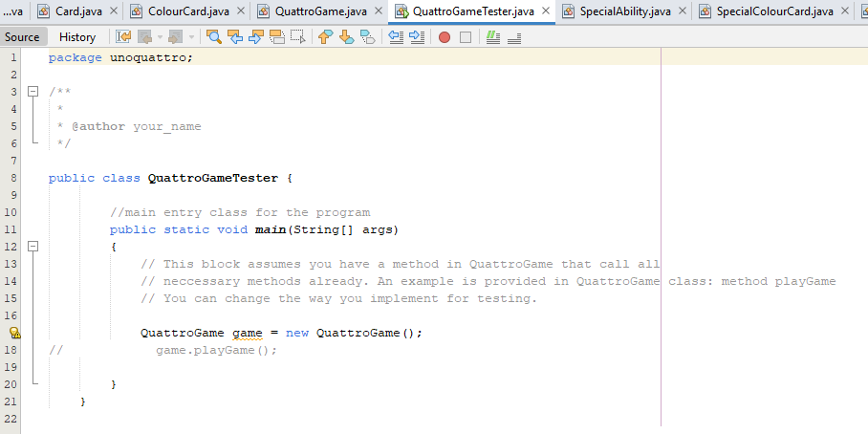Click the Find Selection magnifier icon
Image resolution: width=868 pixels, height=434 pixels.
click(214, 37)
